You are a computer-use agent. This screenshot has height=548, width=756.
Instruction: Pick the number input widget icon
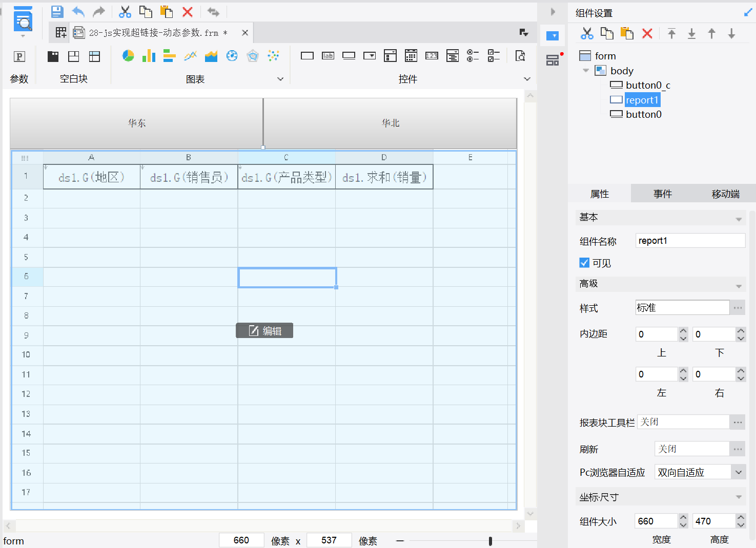[x=432, y=56]
